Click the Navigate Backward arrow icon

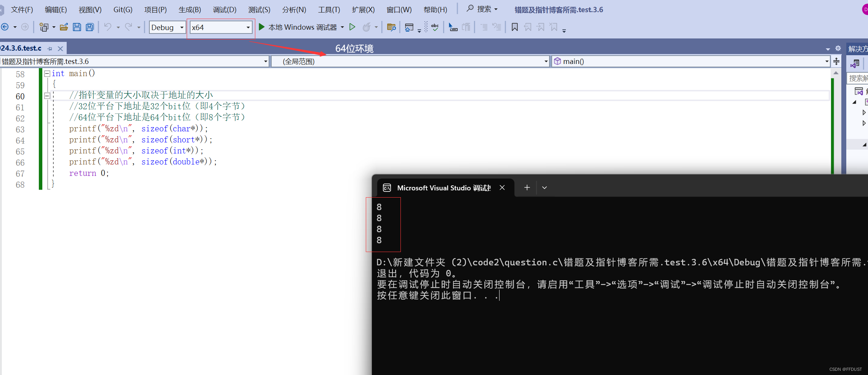click(x=5, y=27)
